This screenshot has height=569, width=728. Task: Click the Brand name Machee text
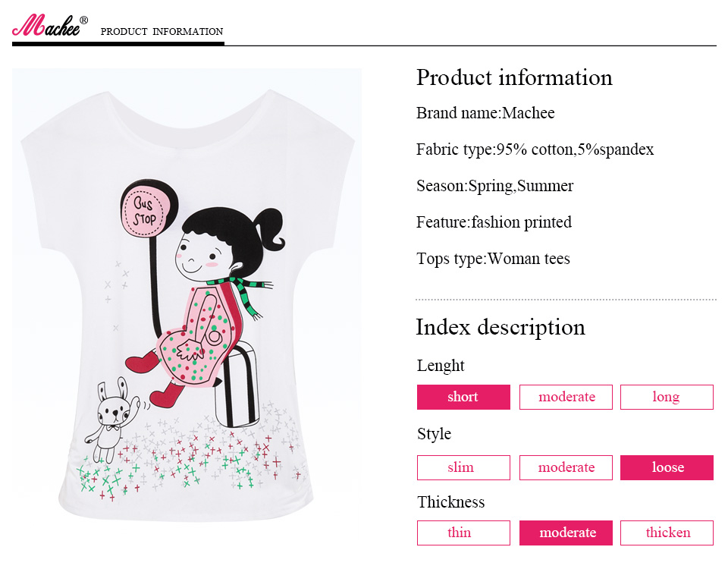(485, 113)
